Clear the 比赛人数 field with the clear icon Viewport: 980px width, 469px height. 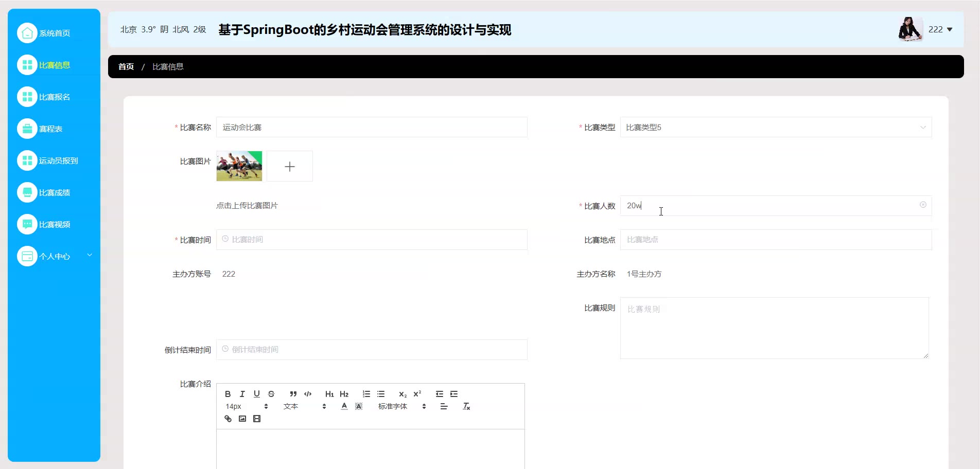pos(923,205)
